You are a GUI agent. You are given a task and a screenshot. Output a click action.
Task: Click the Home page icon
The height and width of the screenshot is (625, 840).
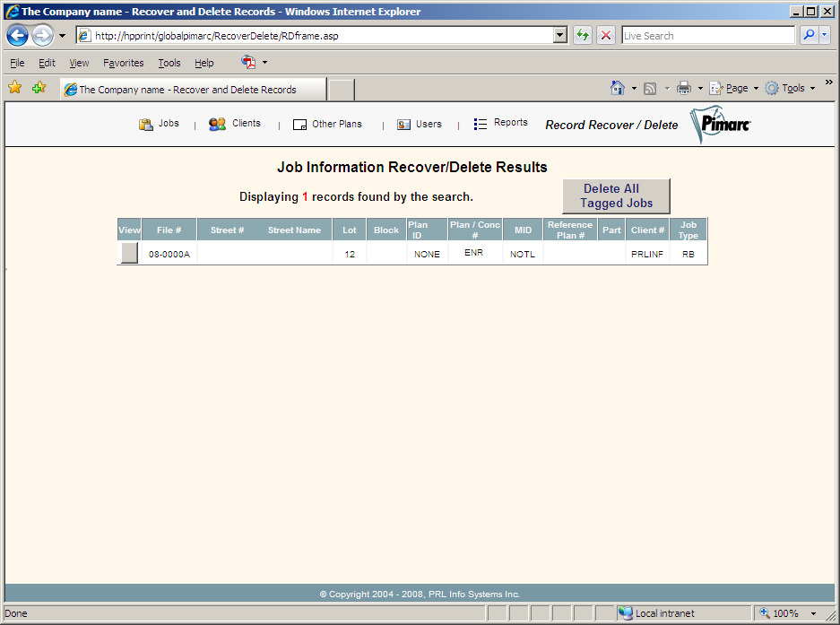(617, 88)
